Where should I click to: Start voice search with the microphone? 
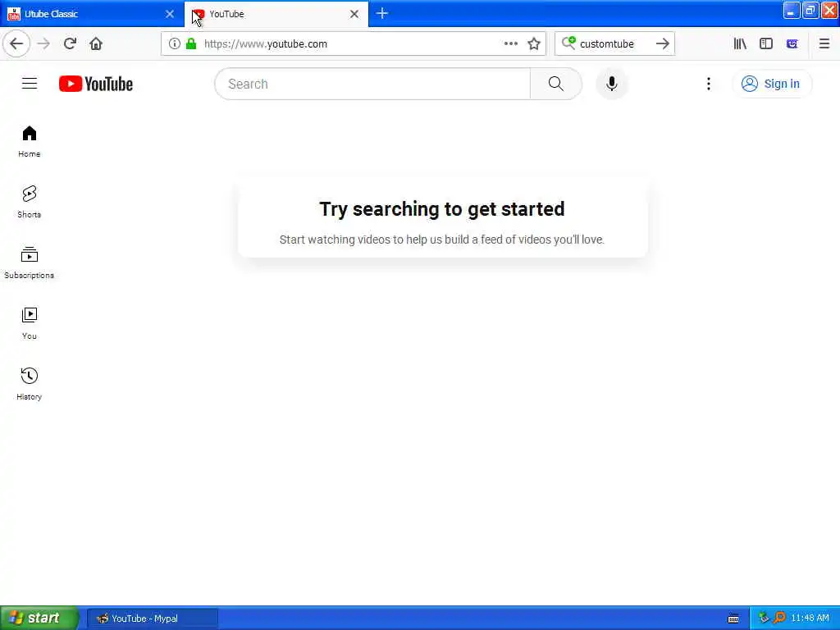coord(611,84)
